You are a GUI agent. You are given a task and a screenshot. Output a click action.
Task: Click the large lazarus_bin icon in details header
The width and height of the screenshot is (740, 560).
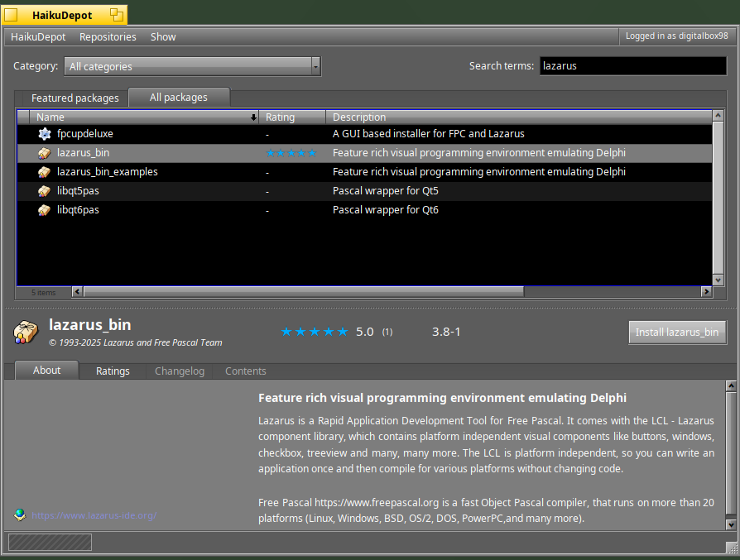click(26, 333)
